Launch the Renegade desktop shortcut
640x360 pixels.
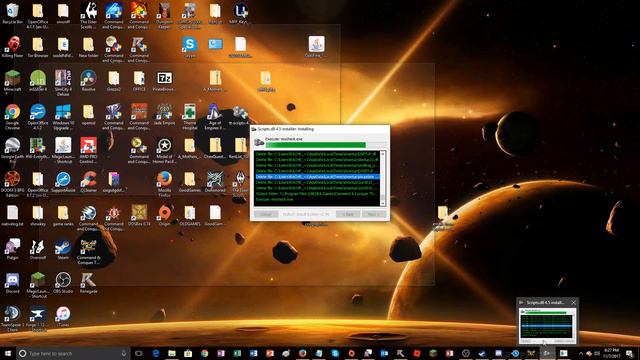(88, 283)
